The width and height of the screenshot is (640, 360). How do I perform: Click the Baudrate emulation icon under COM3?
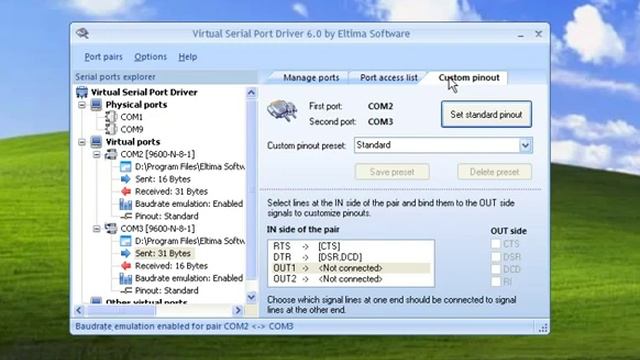pyautogui.click(x=126, y=278)
